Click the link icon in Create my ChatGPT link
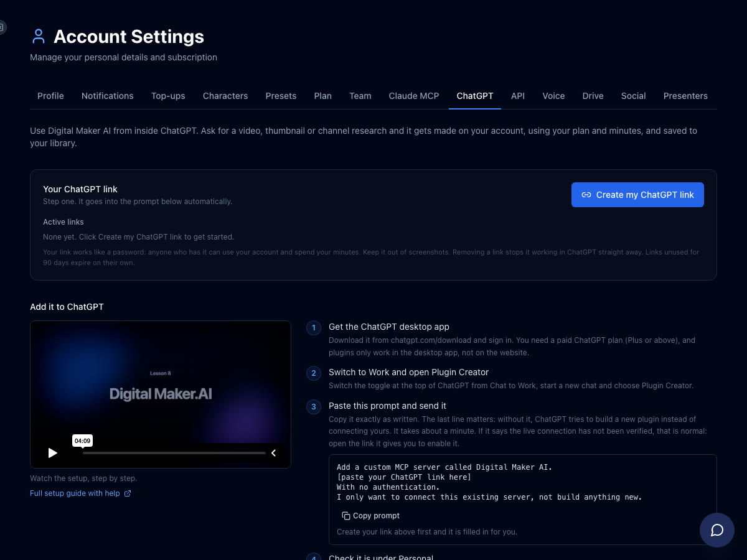 586,195
